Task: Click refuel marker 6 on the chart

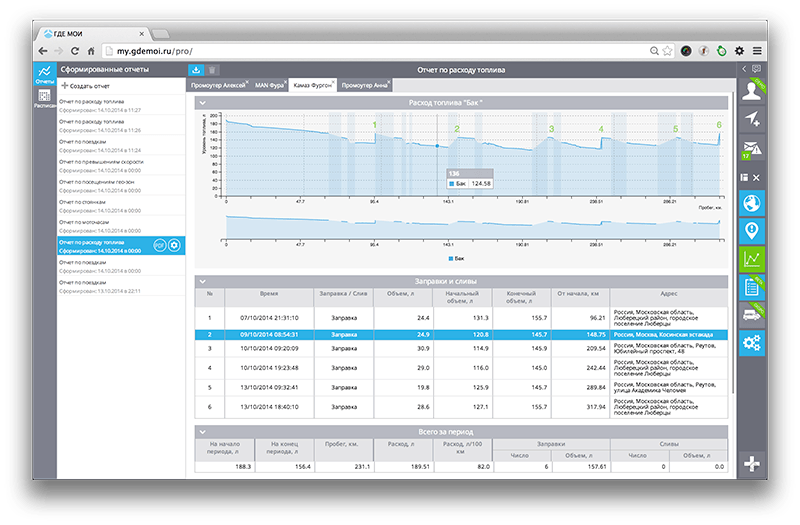Action: point(719,124)
